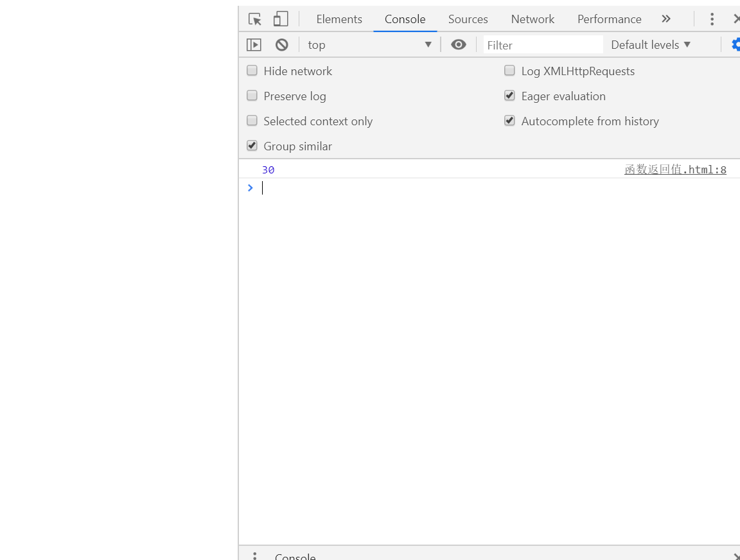Create a live expression eye icon
The width and height of the screenshot is (740, 560).
(458, 44)
